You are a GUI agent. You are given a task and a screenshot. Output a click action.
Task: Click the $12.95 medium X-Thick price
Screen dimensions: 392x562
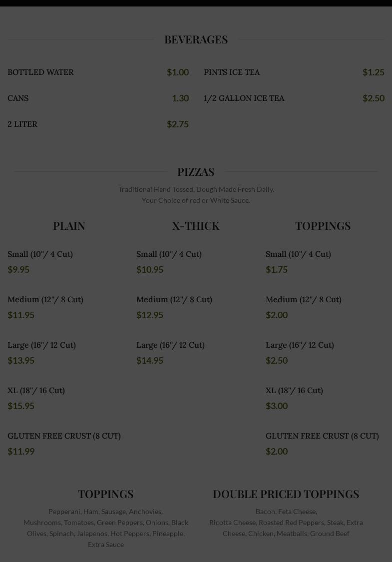coord(150,315)
